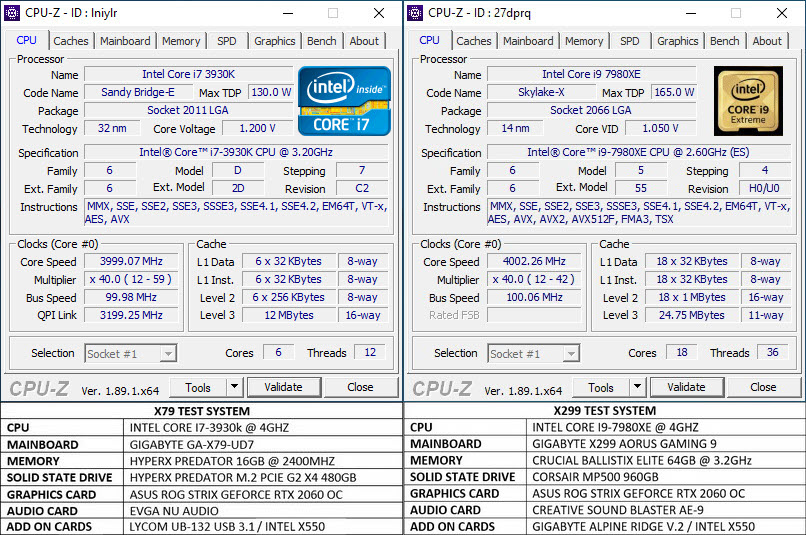Click the Threads value 12

(370, 352)
